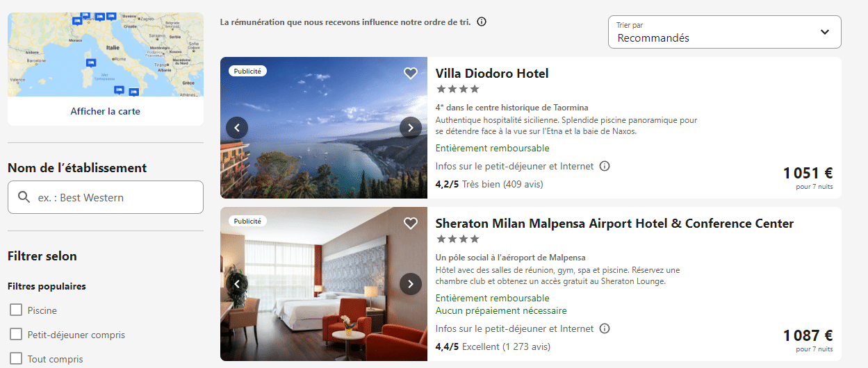Viewport: 868px width, 368px height.
Task: Show previous photo of Sheraton Milan Malpensa
Action: [237, 283]
